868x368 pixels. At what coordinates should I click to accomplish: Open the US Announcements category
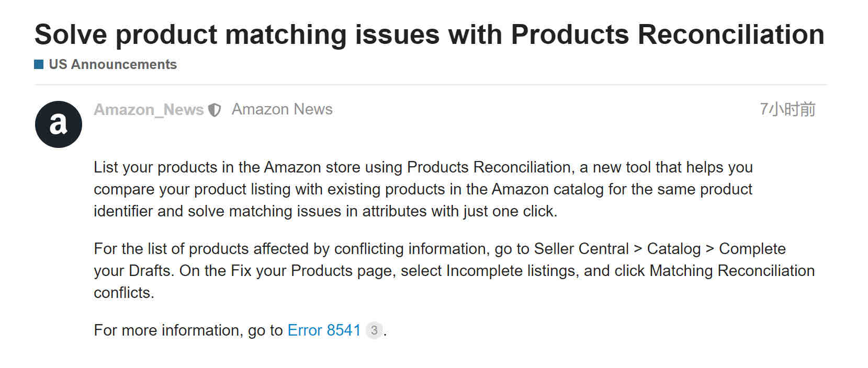112,64
